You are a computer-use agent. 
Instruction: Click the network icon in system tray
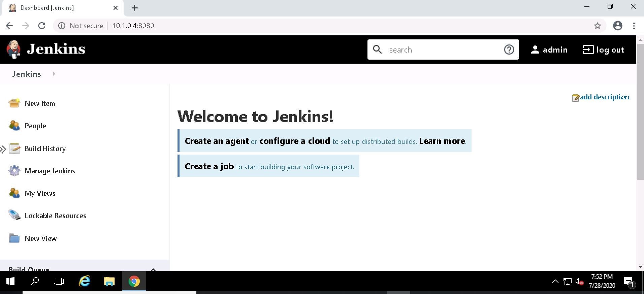(568, 282)
